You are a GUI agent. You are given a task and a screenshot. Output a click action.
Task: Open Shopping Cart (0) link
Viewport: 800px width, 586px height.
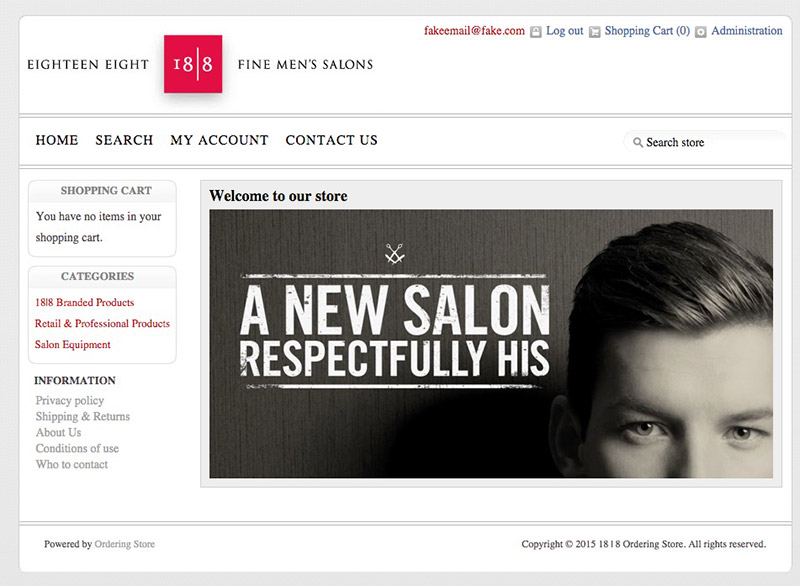pos(647,31)
